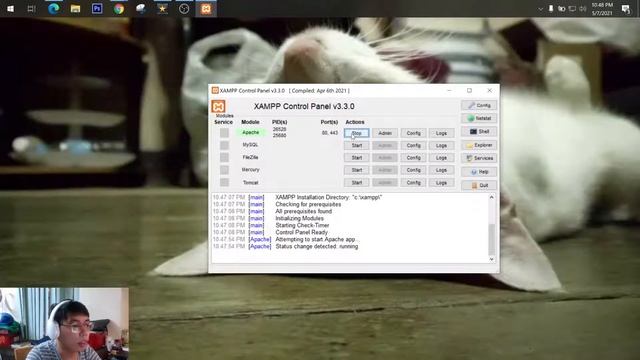Viewport: 640px width, 360px height.
Task: Open the Apache Config menu
Action: click(413, 133)
